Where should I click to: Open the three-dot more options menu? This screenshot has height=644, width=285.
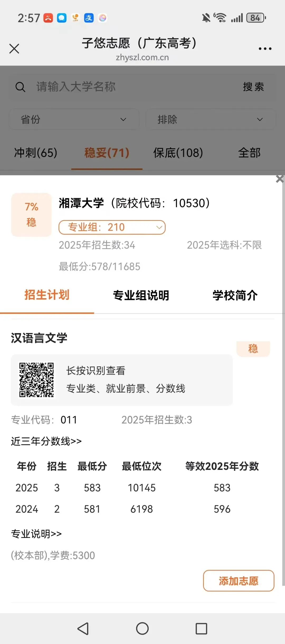[x=265, y=49]
